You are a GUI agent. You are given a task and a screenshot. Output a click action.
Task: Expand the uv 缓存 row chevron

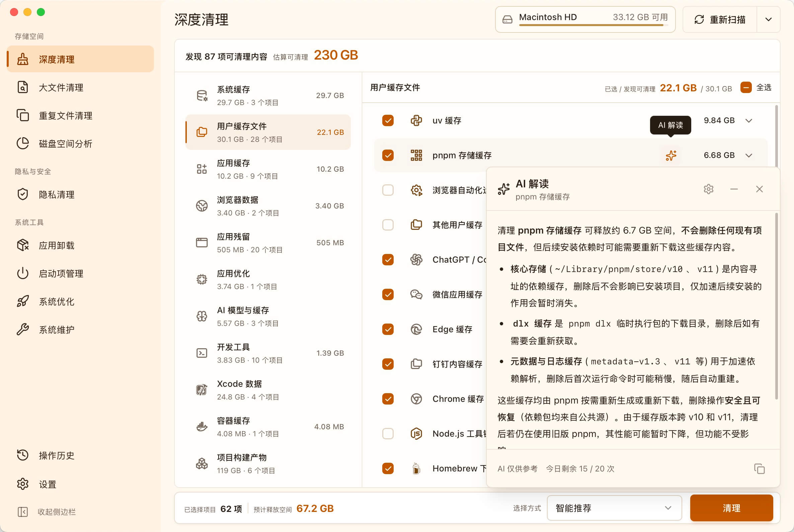749,120
